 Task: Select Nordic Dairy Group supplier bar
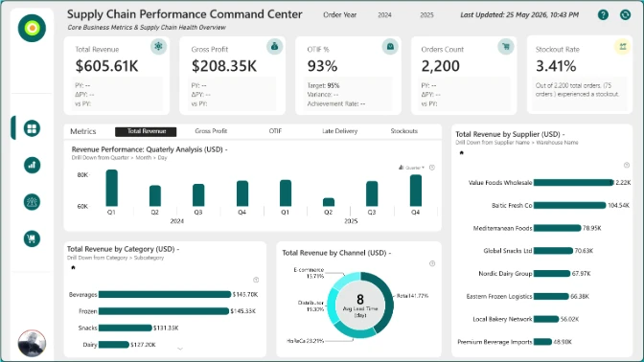(x=552, y=273)
